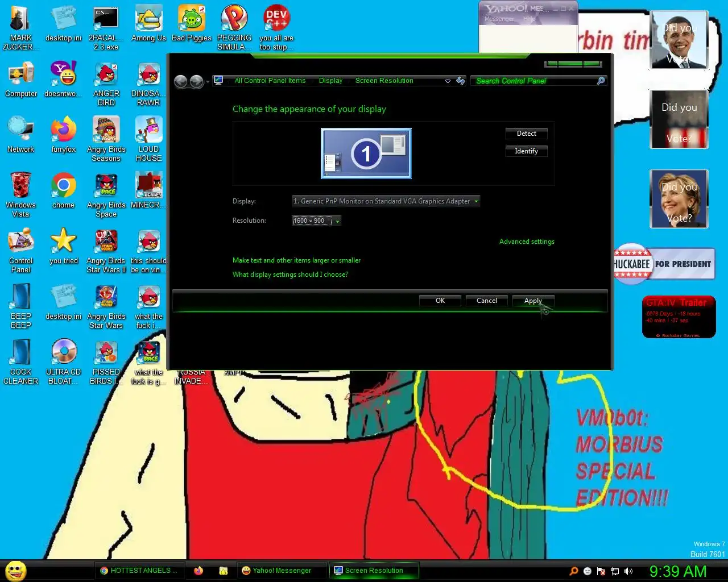The height and width of the screenshot is (582, 728).
Task: Select the BEEP BEEP desktop icon
Action: (21, 306)
